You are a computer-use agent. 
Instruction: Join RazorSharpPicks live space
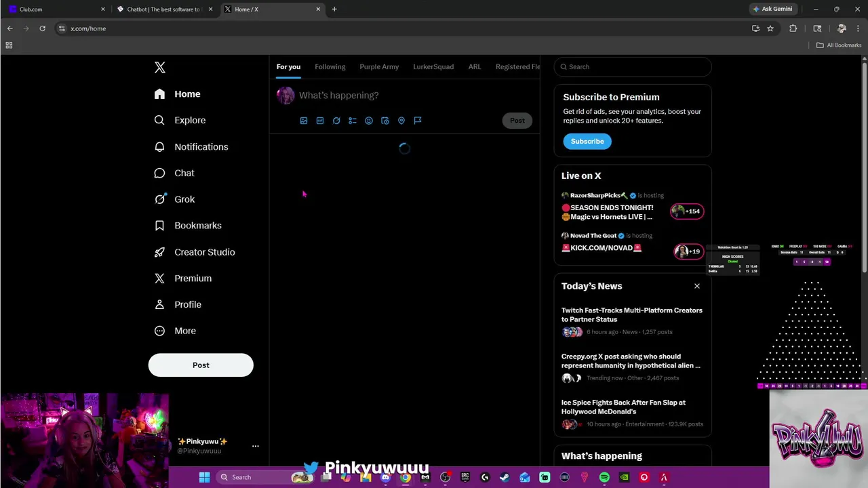[632, 207]
